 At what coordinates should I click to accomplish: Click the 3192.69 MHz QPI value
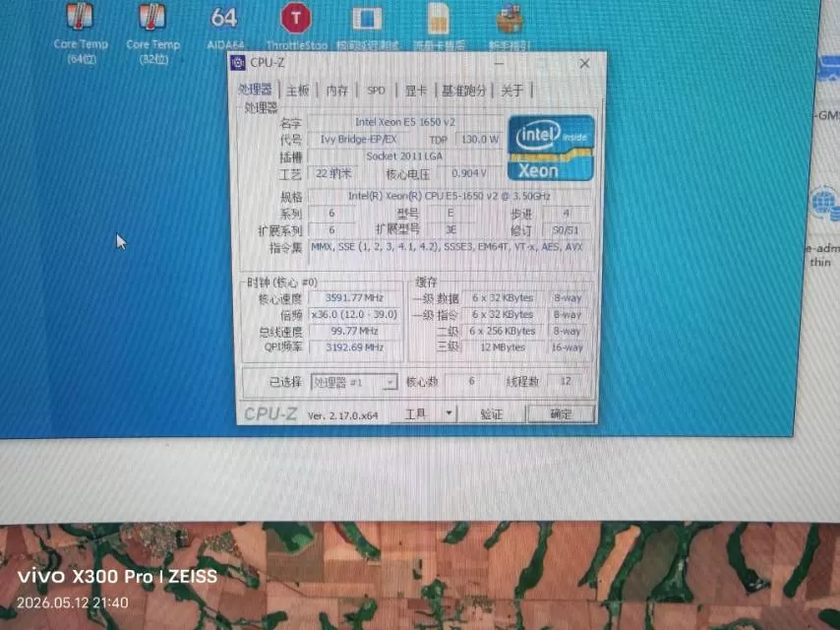355,346
